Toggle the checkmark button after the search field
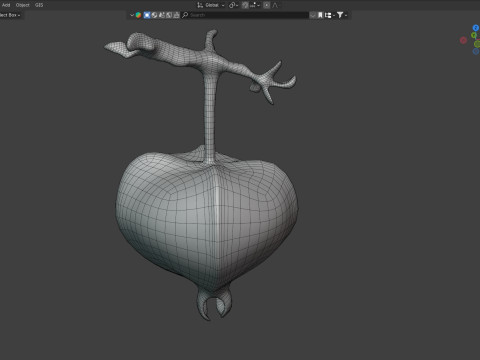This screenshot has width=480, height=360. (x=313, y=15)
